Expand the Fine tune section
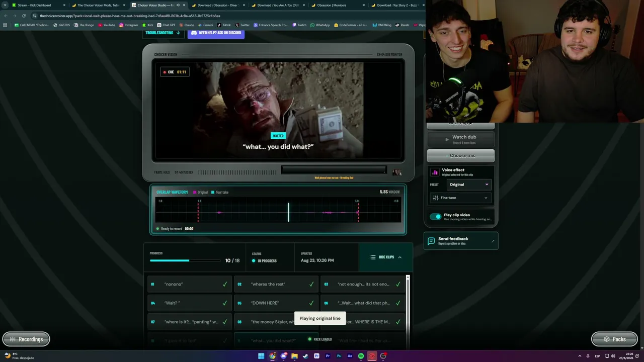644x362 pixels. [x=461, y=198]
